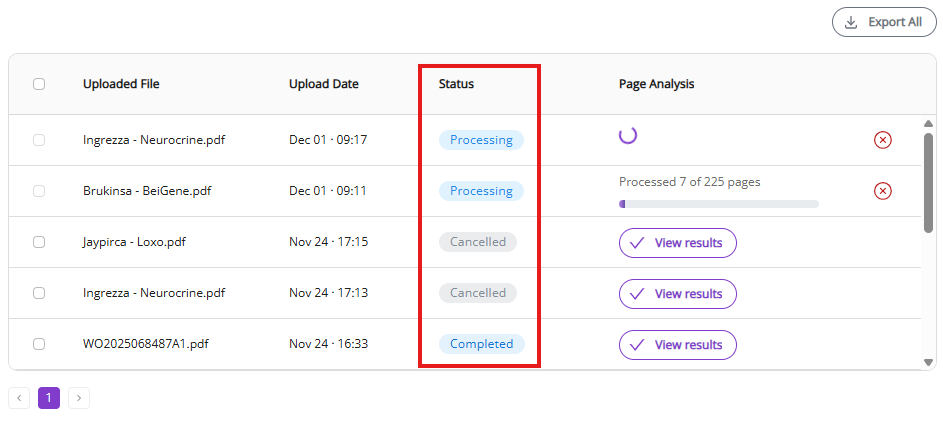
Task: Click the Upload Date column header
Action: click(323, 84)
